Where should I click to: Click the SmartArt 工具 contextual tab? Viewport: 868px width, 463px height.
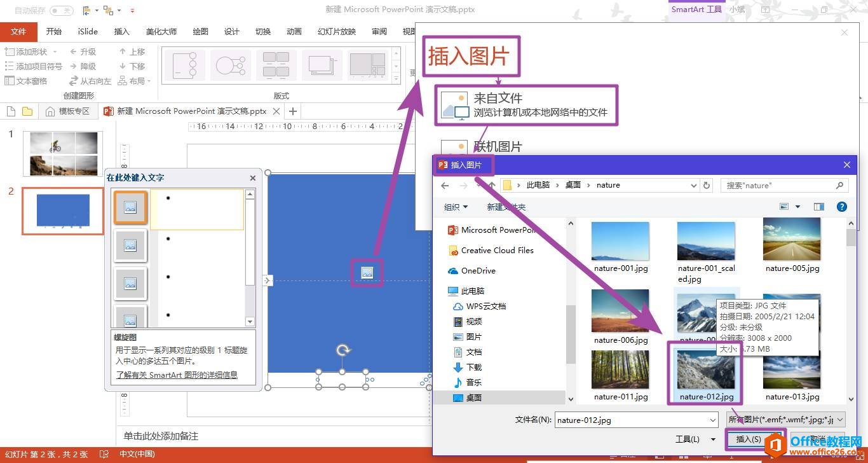point(696,10)
